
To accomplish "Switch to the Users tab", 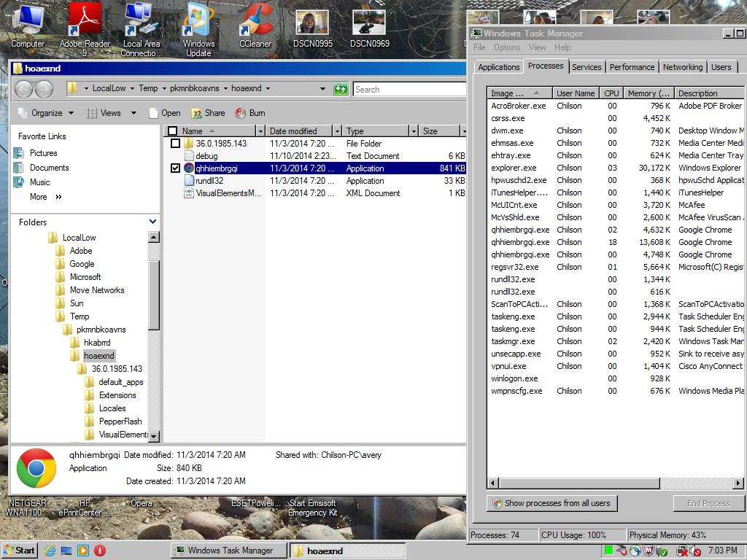I will point(721,67).
